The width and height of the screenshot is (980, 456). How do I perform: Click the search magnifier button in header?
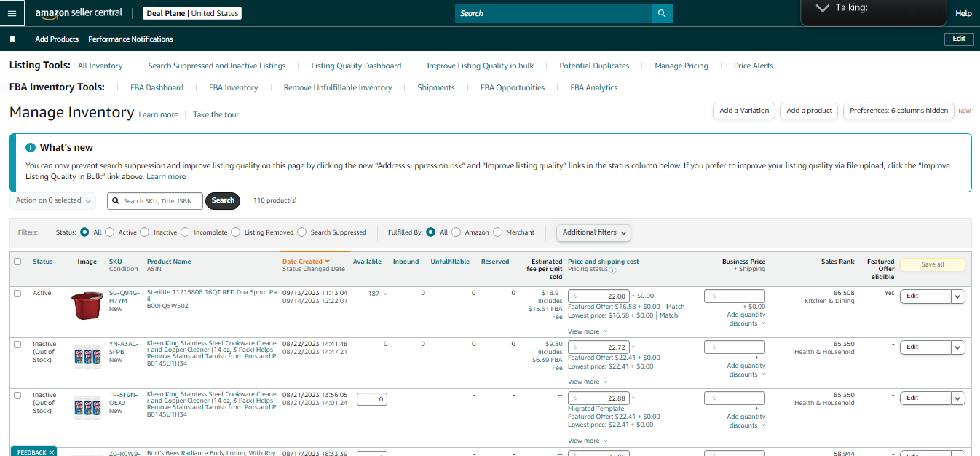click(662, 13)
